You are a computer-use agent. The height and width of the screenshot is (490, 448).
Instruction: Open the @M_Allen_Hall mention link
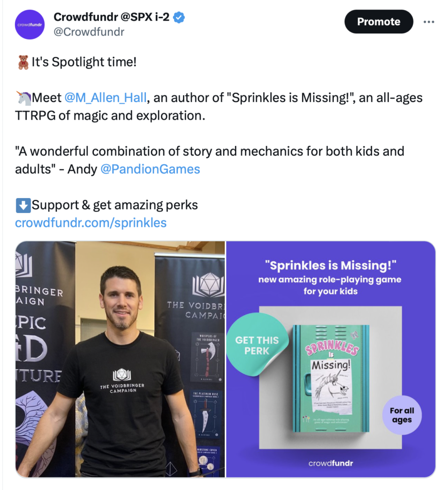click(106, 98)
